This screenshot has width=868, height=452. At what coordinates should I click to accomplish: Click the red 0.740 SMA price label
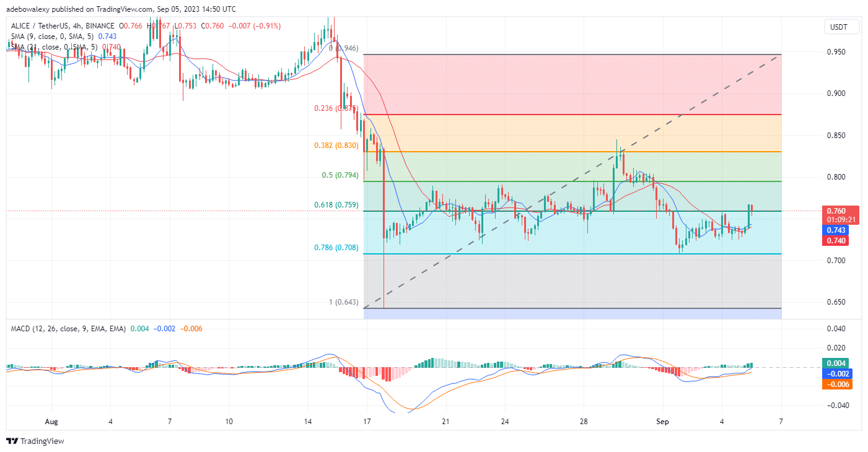(835, 241)
